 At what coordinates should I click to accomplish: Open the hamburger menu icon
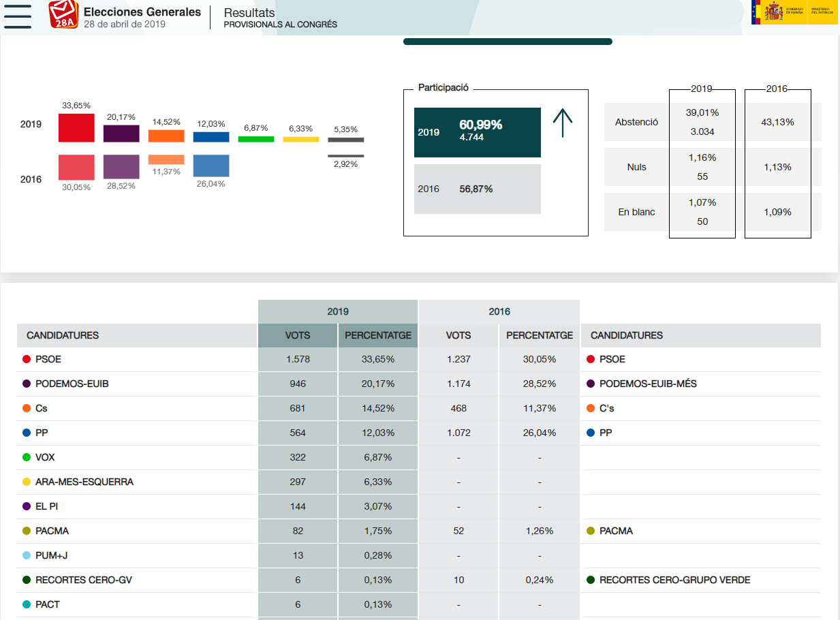click(x=18, y=16)
